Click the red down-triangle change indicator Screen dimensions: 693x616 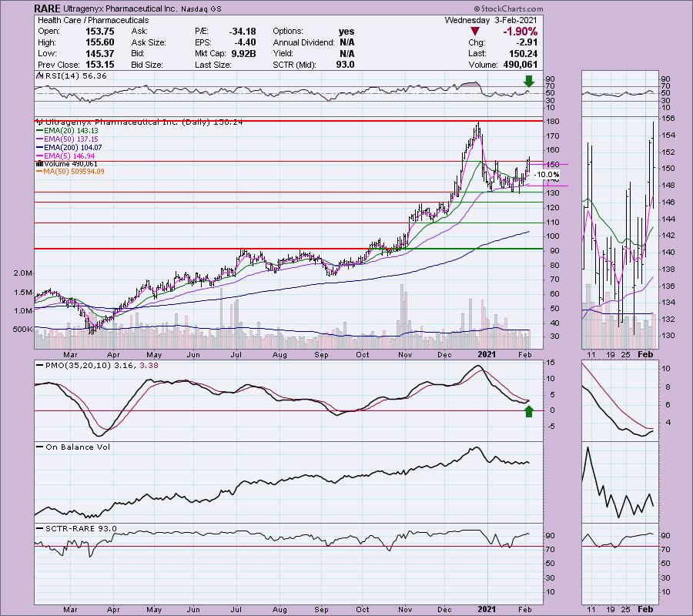click(x=474, y=32)
